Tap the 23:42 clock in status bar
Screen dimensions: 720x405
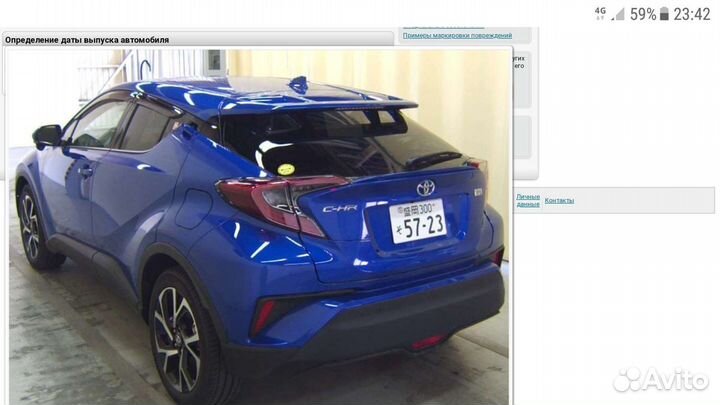click(692, 14)
